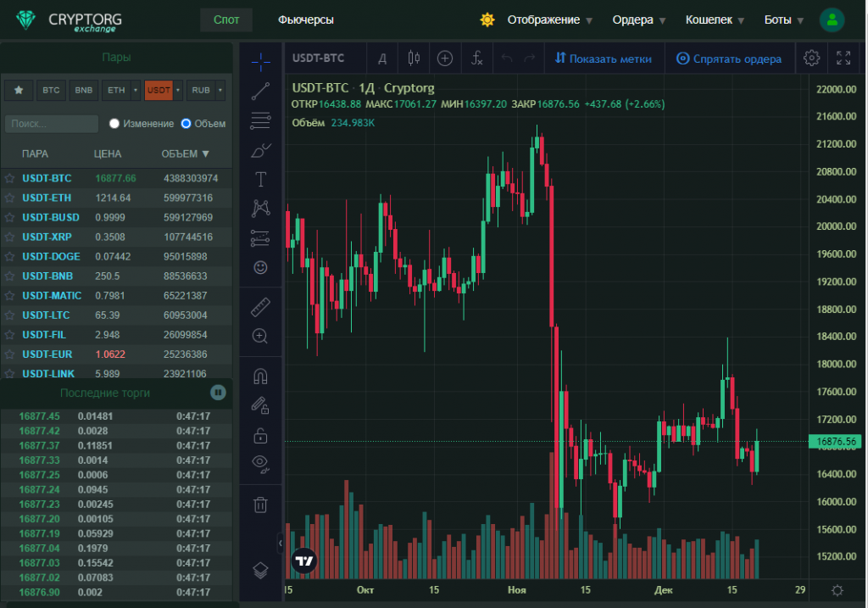Pause the Последние торги feed

pos(218,393)
